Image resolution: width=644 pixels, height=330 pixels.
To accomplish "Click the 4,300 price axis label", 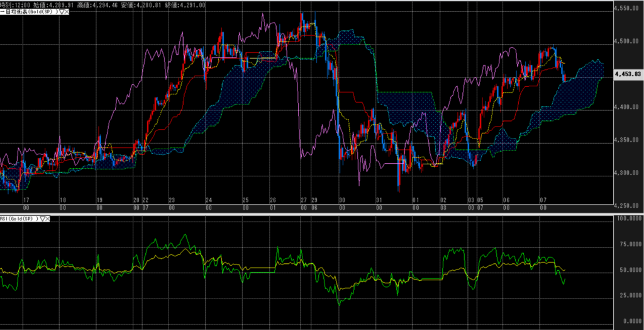I will coord(627,173).
